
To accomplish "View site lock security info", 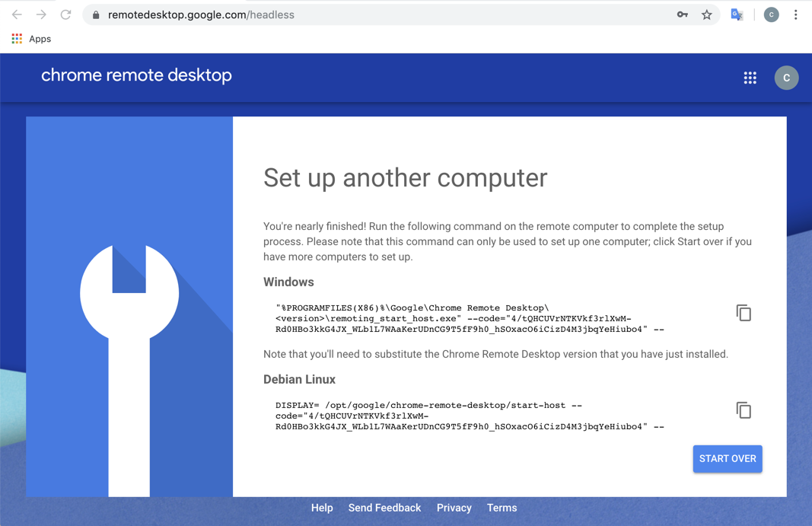I will (96, 15).
